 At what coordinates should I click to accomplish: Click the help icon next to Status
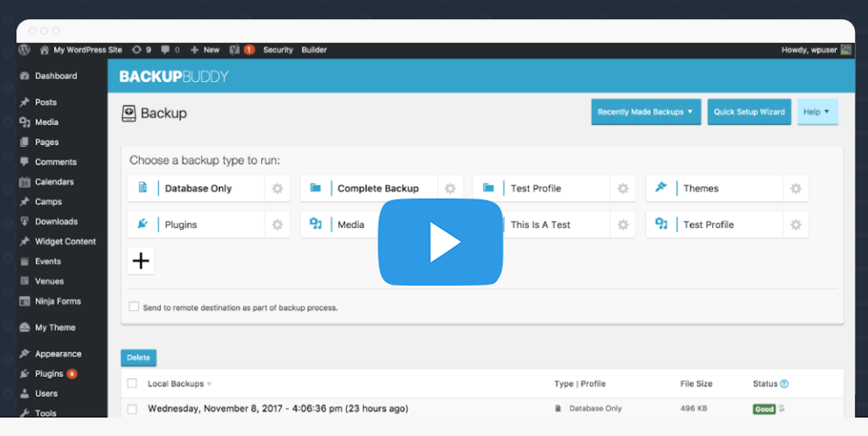(x=784, y=384)
